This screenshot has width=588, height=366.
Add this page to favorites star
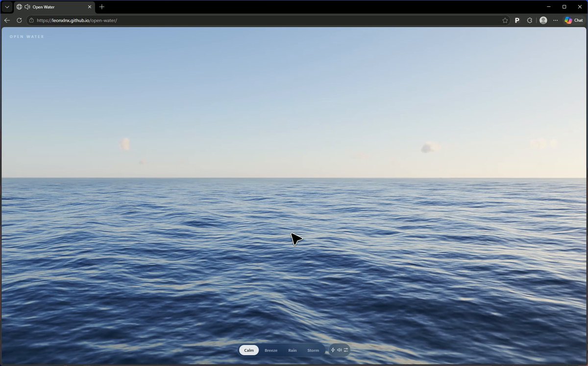[505, 20]
